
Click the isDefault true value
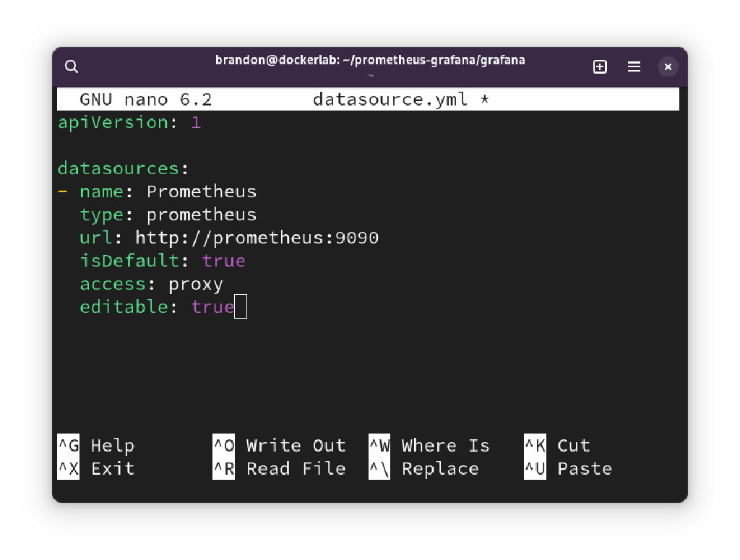tap(223, 260)
